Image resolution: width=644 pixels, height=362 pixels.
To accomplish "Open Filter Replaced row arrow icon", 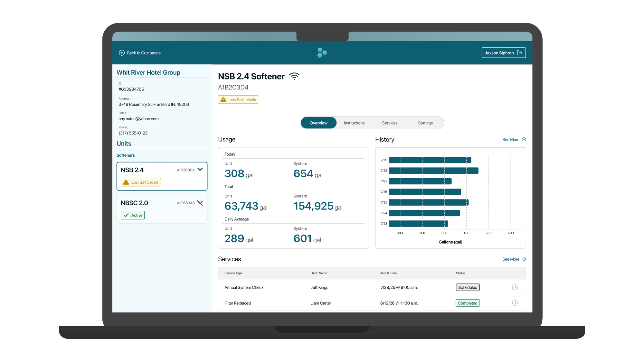I will pyautogui.click(x=515, y=303).
